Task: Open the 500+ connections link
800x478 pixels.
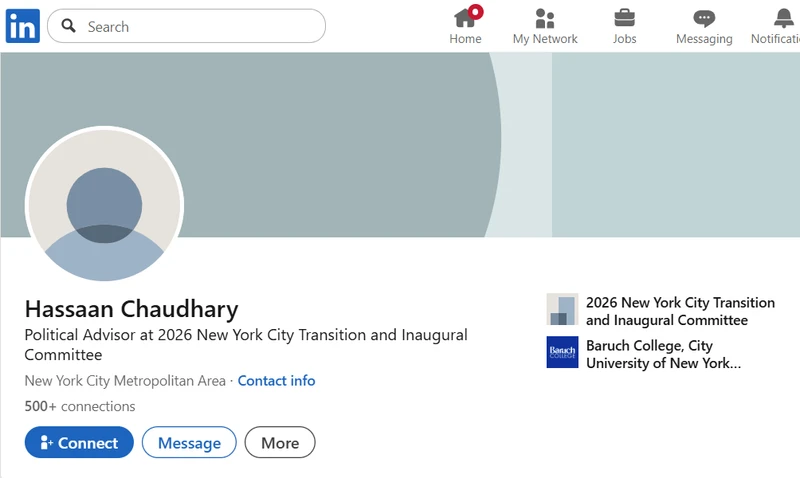Action: [80, 406]
